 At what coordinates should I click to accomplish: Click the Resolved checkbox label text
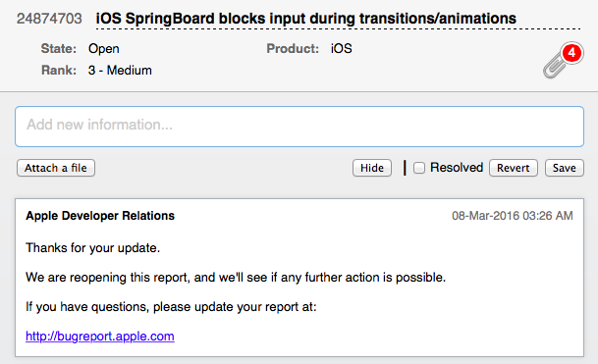pyautogui.click(x=457, y=168)
